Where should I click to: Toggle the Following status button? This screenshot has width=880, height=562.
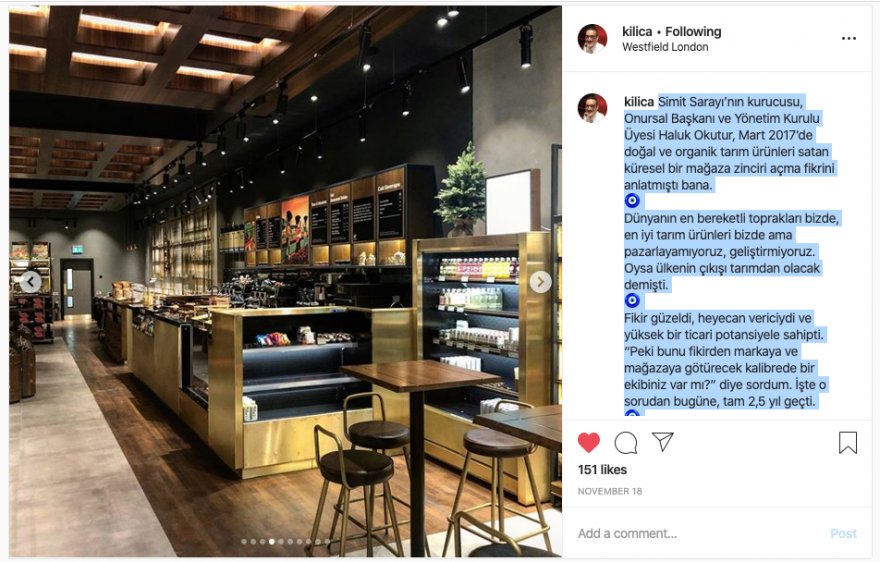pyautogui.click(x=693, y=31)
